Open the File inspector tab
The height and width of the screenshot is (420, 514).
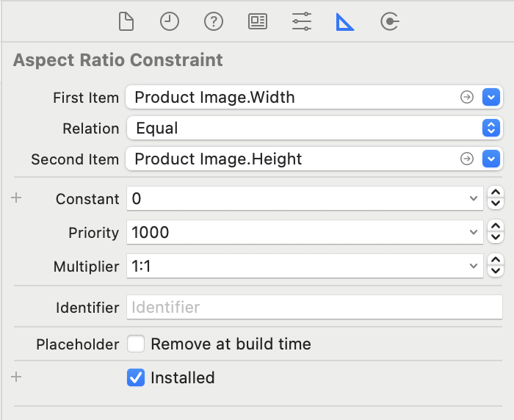(x=126, y=22)
